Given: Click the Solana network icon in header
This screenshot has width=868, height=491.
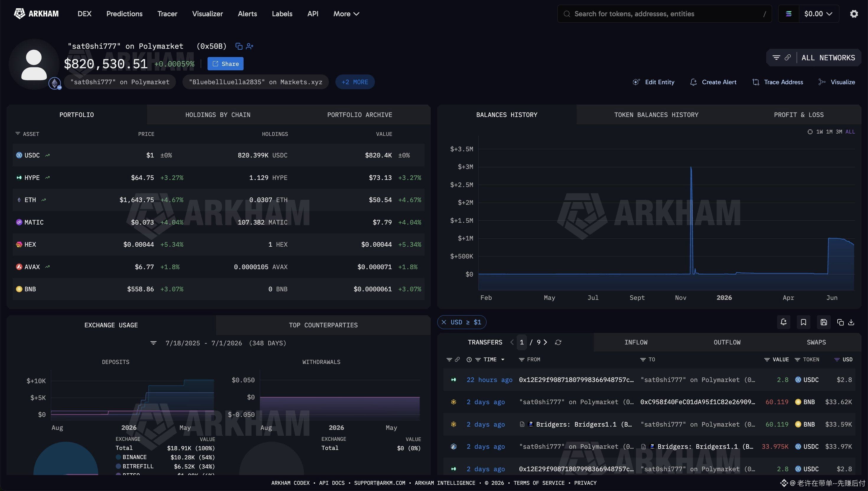Looking at the screenshot, I should coord(789,14).
